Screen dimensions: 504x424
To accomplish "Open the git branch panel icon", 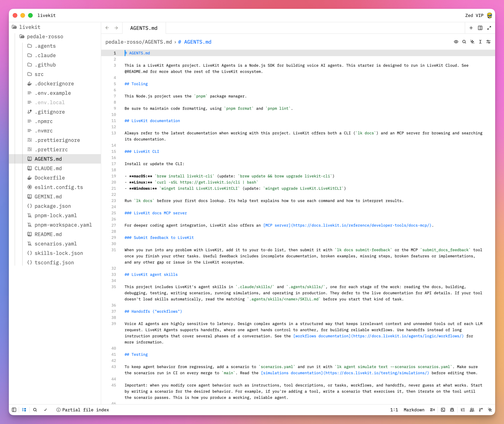I will 481,410.
